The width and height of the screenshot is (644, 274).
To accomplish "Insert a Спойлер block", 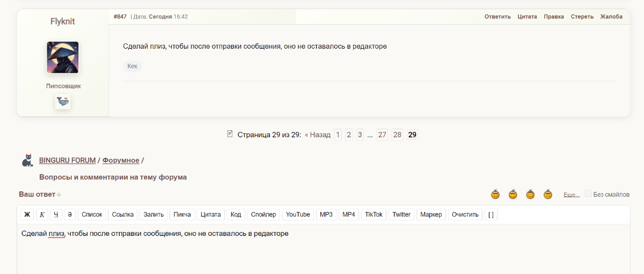I will click(x=264, y=214).
